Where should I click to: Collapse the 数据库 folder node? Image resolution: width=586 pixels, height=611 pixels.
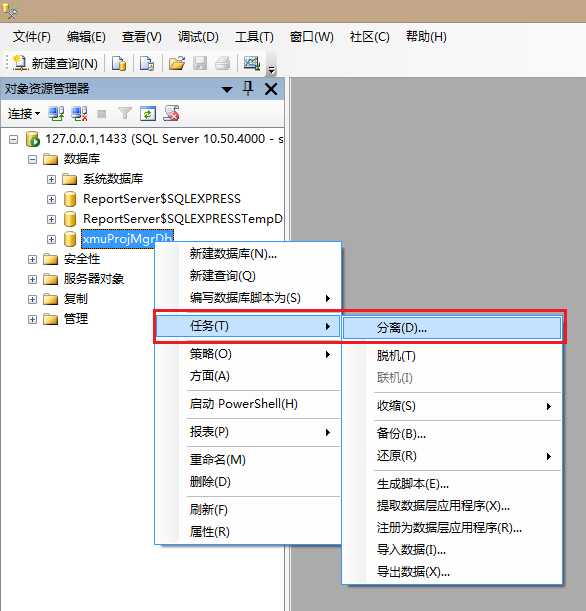tap(32, 159)
